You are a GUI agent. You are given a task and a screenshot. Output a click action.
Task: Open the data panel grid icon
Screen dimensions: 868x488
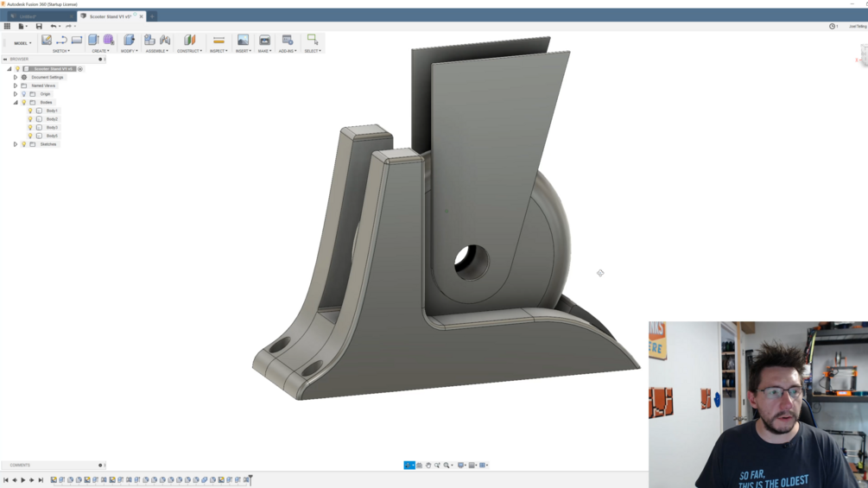7,26
